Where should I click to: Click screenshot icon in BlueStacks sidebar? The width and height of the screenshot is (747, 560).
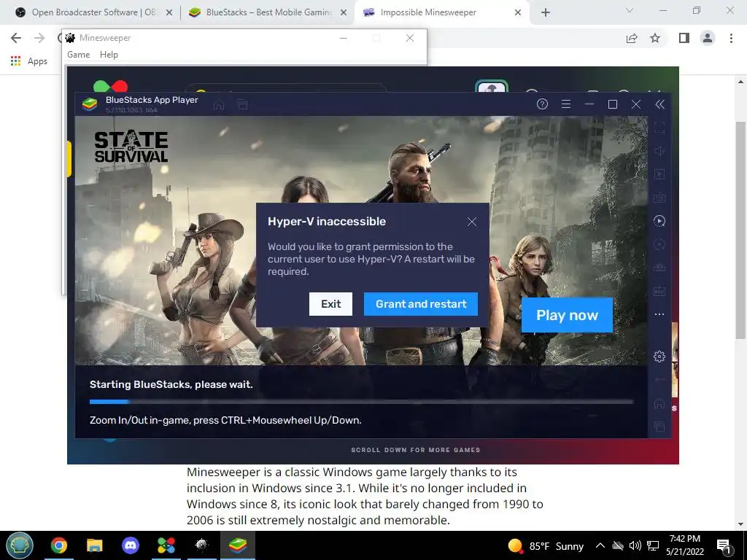[x=659, y=291]
